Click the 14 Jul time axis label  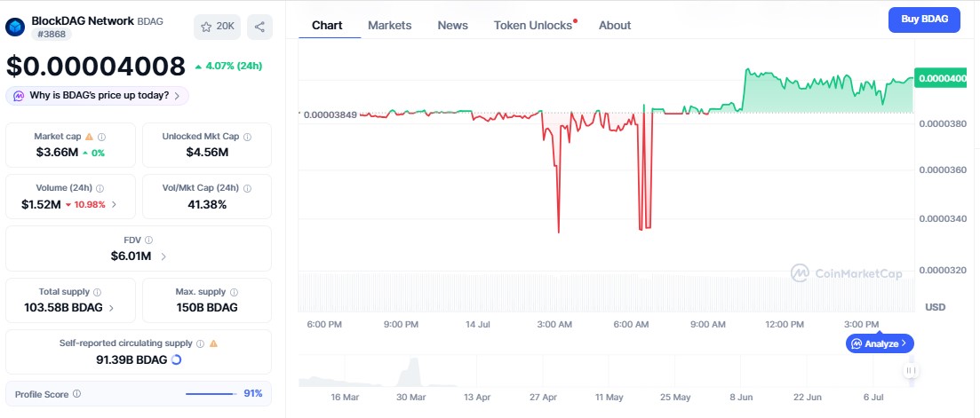click(478, 325)
